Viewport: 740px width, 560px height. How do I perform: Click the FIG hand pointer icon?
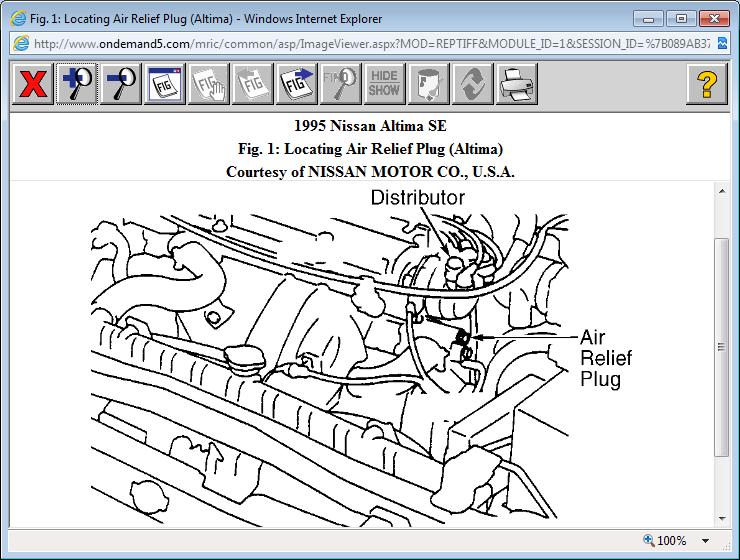click(x=208, y=84)
